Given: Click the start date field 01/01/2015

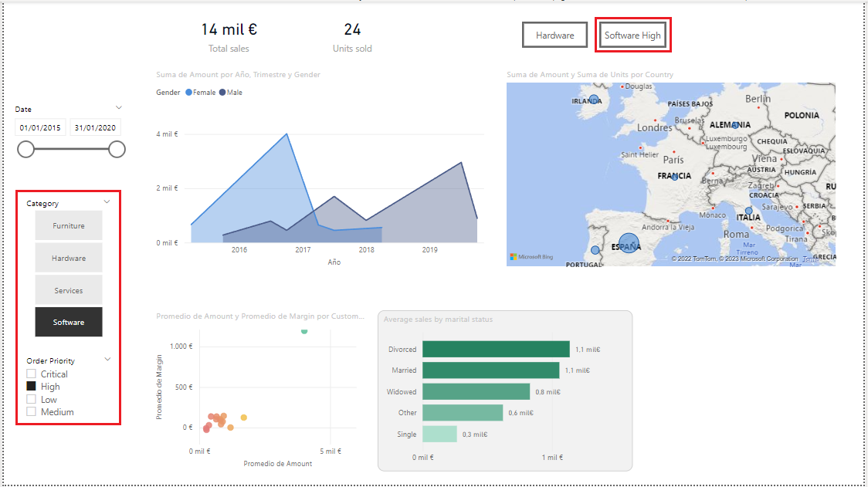Looking at the screenshot, I should [40, 128].
